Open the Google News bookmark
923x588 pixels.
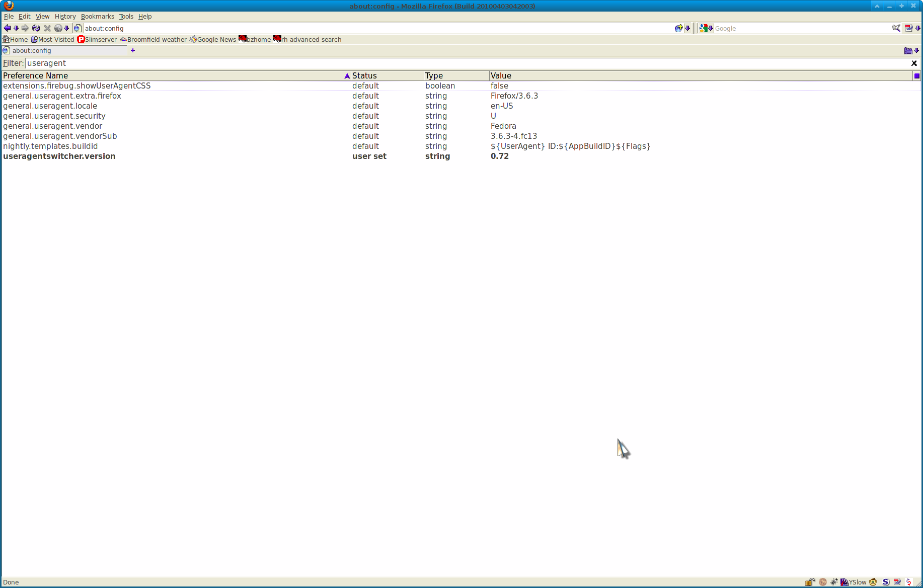tap(212, 39)
